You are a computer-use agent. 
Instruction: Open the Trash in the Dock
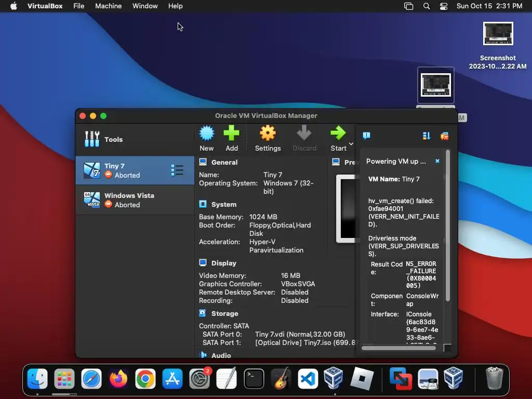coord(494,379)
